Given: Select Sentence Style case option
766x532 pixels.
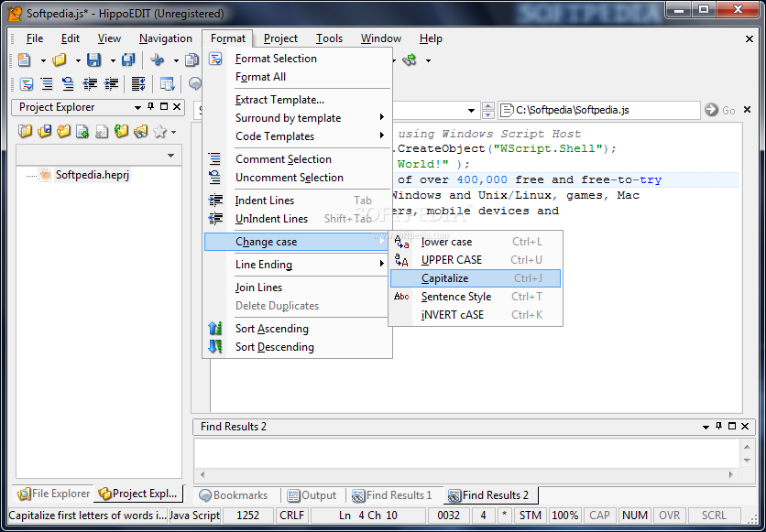Looking at the screenshot, I should click(x=476, y=297).
